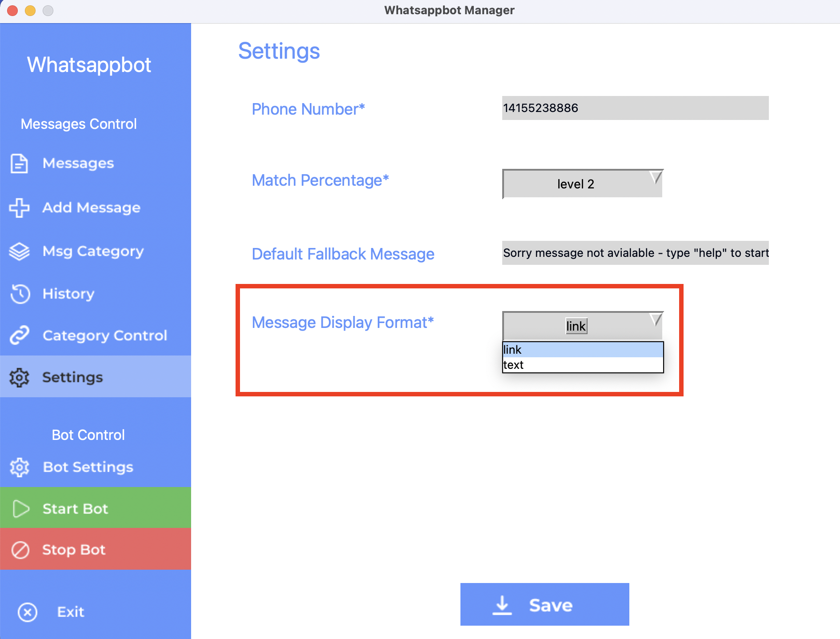
Task: Click the Message Display Format combo box
Action: 583,326
